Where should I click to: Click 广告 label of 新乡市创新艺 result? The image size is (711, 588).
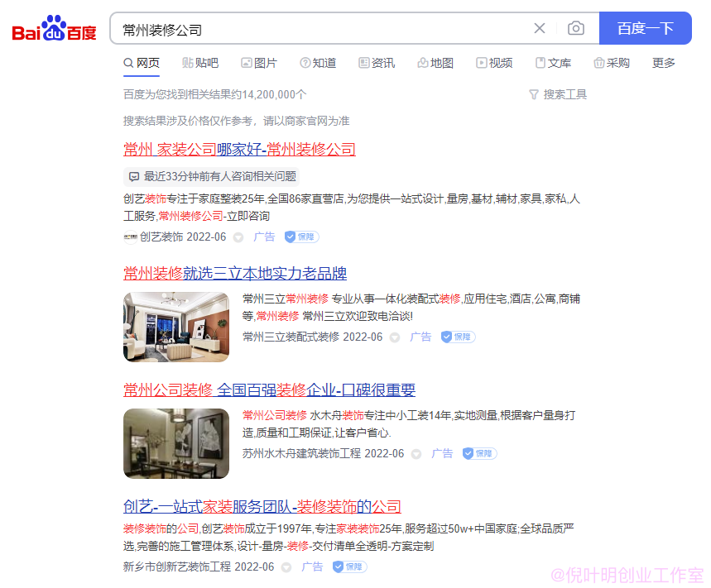312,566
